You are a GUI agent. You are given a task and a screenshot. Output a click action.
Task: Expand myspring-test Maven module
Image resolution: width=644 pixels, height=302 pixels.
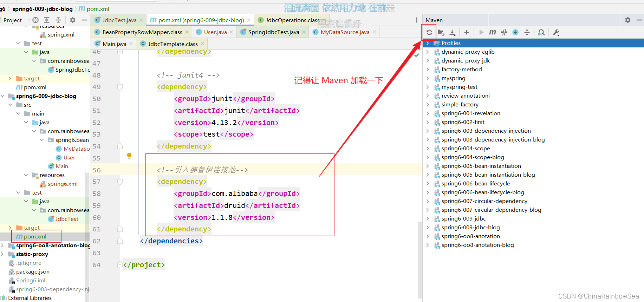(x=428, y=87)
